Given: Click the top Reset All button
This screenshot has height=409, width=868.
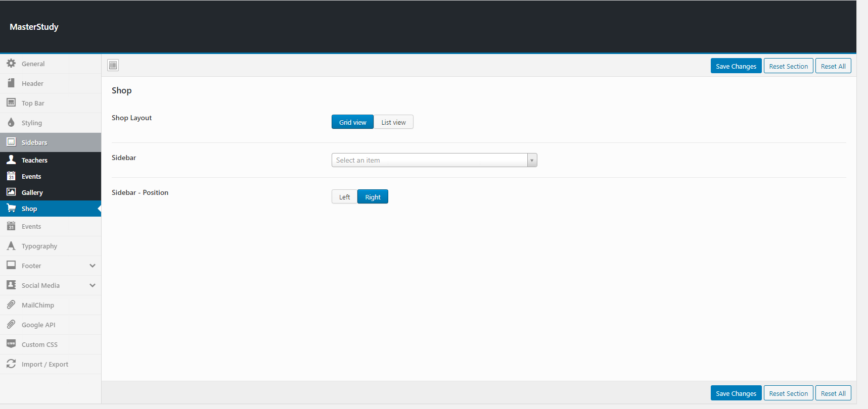Looking at the screenshot, I should pos(833,66).
